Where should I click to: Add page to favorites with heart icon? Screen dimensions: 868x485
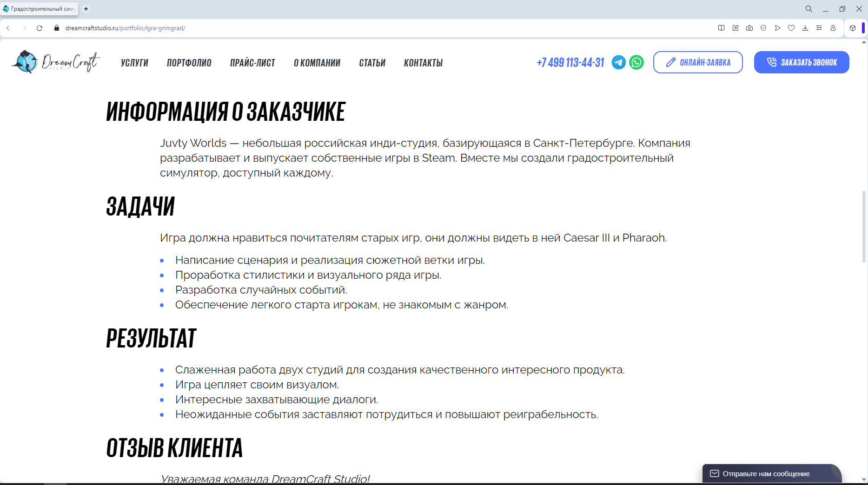coord(791,28)
